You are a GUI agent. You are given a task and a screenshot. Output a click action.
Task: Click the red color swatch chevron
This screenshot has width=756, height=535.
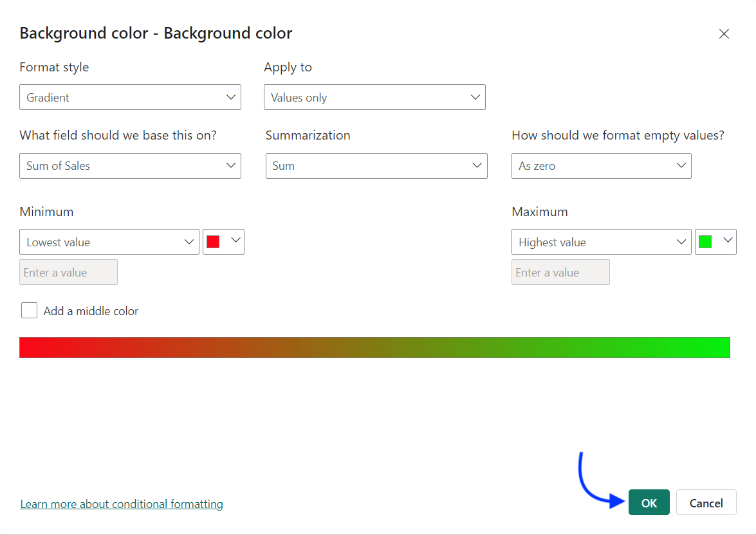click(x=235, y=242)
